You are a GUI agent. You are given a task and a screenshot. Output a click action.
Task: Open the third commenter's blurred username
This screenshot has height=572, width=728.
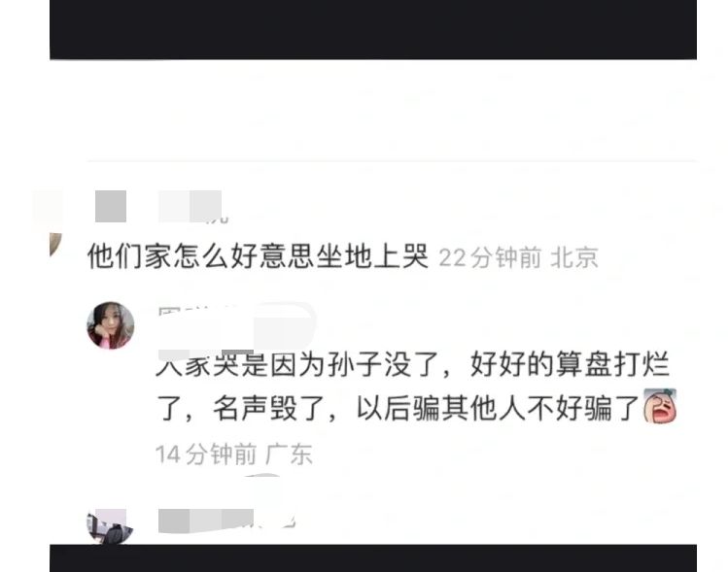[x=226, y=521]
